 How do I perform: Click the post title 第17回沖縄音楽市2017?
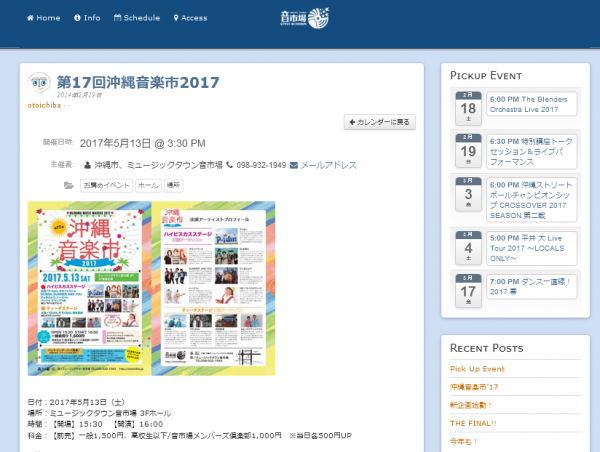coord(138,82)
